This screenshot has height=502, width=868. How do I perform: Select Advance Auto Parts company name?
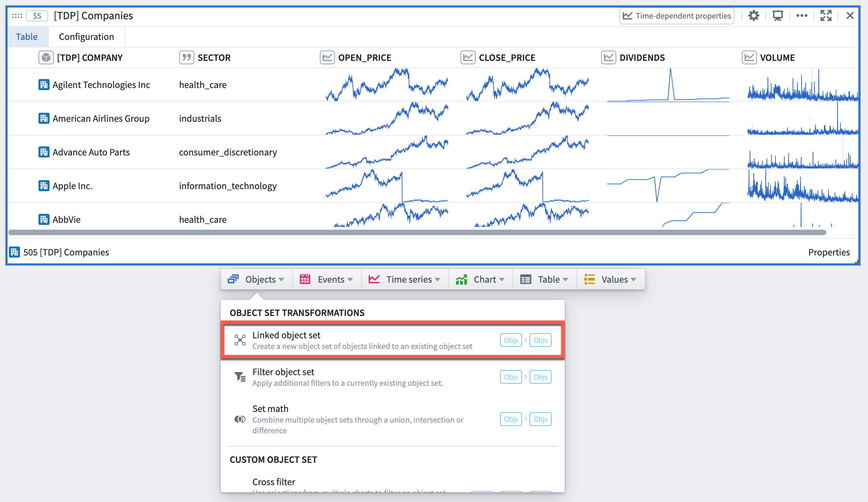[91, 152]
